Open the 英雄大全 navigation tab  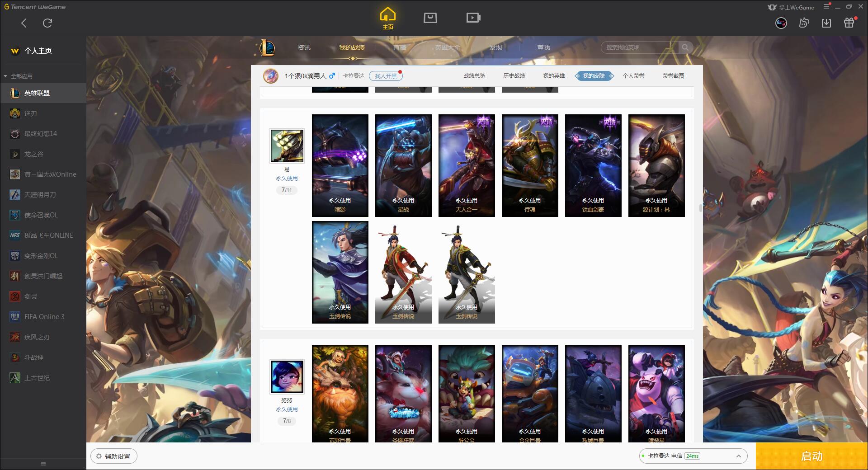pyautogui.click(x=448, y=47)
